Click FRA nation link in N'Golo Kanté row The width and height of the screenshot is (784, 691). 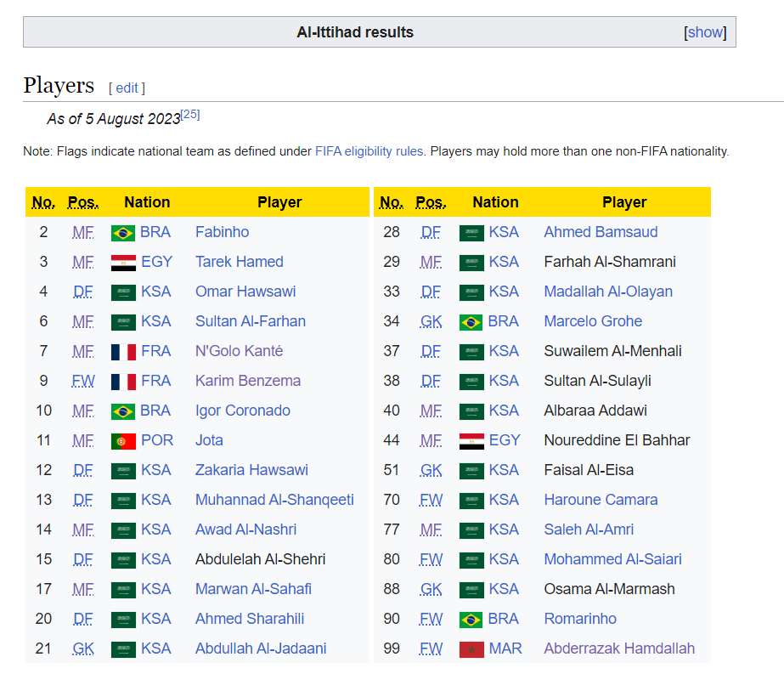point(156,351)
